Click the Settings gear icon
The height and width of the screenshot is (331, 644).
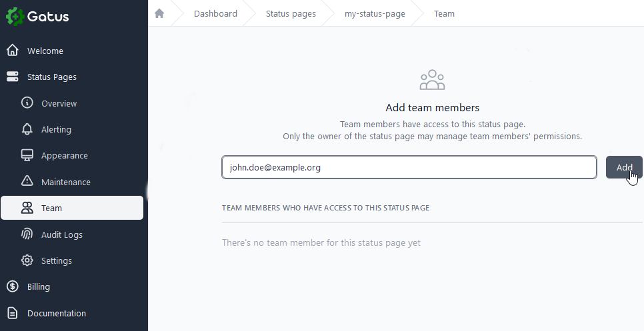tap(27, 260)
